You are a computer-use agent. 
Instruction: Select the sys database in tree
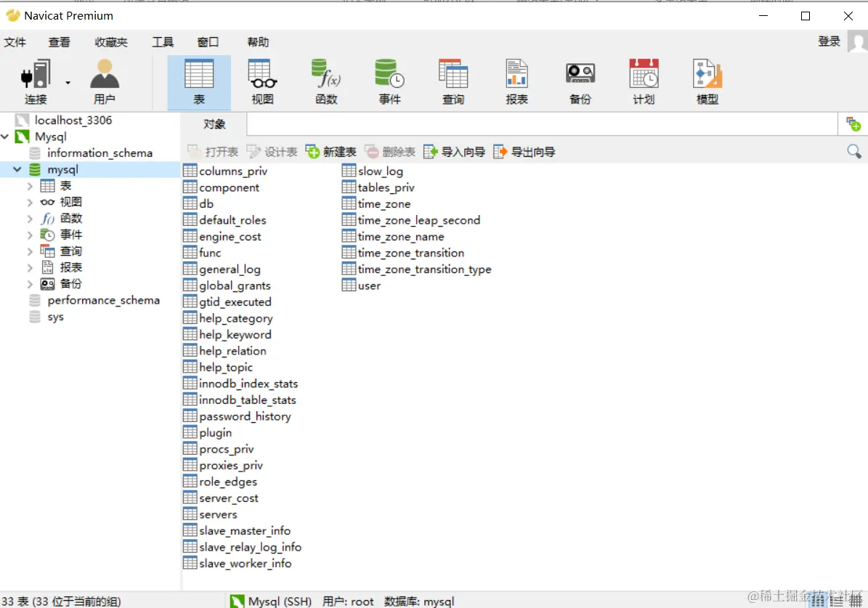point(55,317)
